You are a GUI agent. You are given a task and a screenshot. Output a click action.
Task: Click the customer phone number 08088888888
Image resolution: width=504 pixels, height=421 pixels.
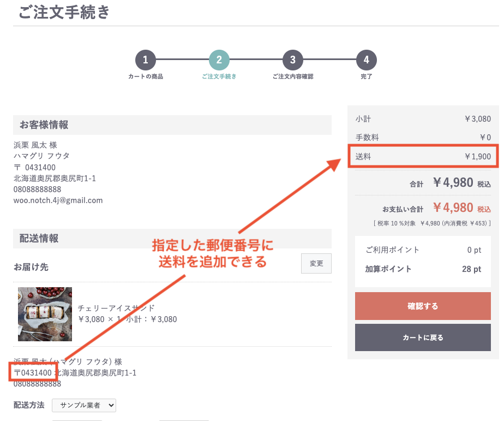click(x=37, y=189)
